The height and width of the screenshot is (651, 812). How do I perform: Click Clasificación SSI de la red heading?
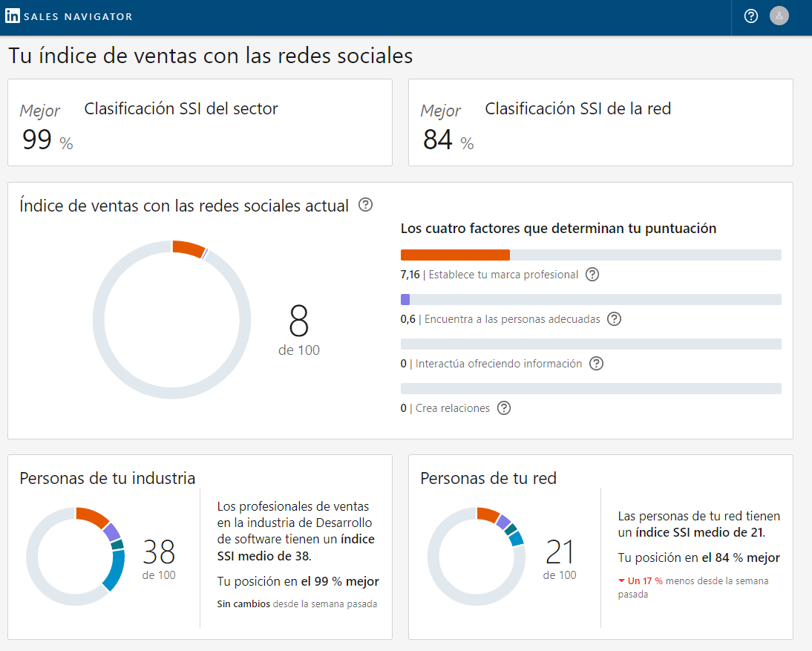[x=578, y=108]
